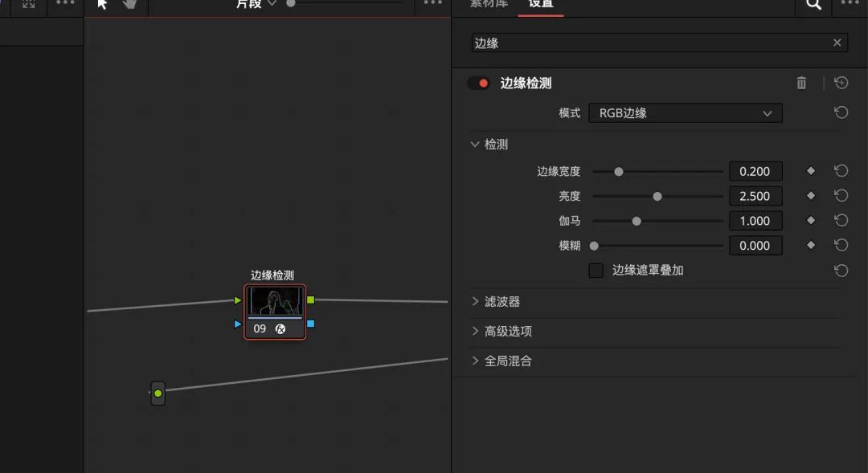Click the blue key input on node 09
The height and width of the screenshot is (473, 868).
click(x=237, y=324)
